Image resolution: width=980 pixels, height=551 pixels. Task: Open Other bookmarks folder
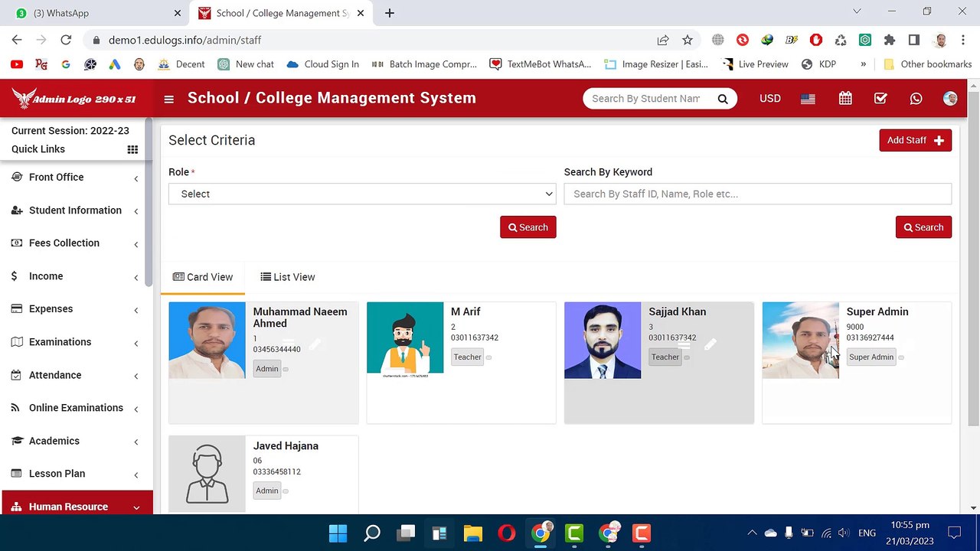pyautogui.click(x=927, y=64)
